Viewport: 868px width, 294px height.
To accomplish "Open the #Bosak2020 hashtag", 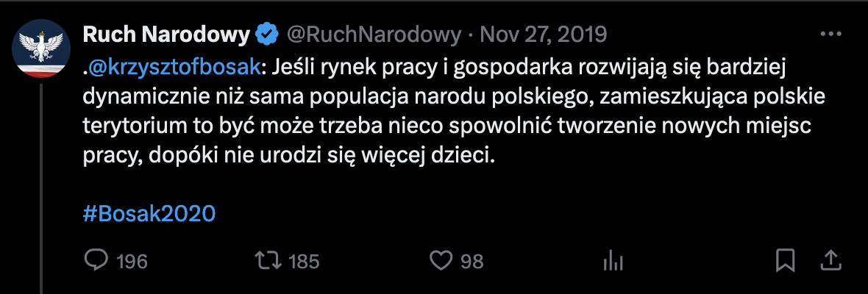I will [149, 213].
